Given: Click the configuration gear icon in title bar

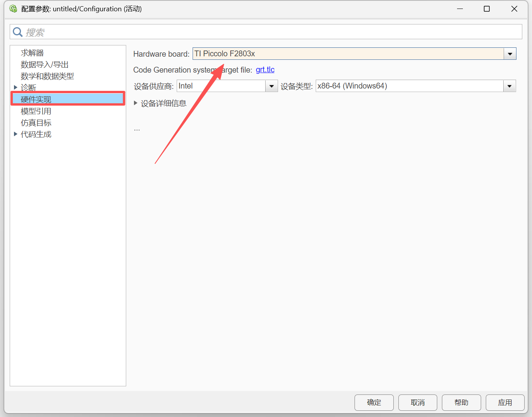Looking at the screenshot, I should point(13,9).
